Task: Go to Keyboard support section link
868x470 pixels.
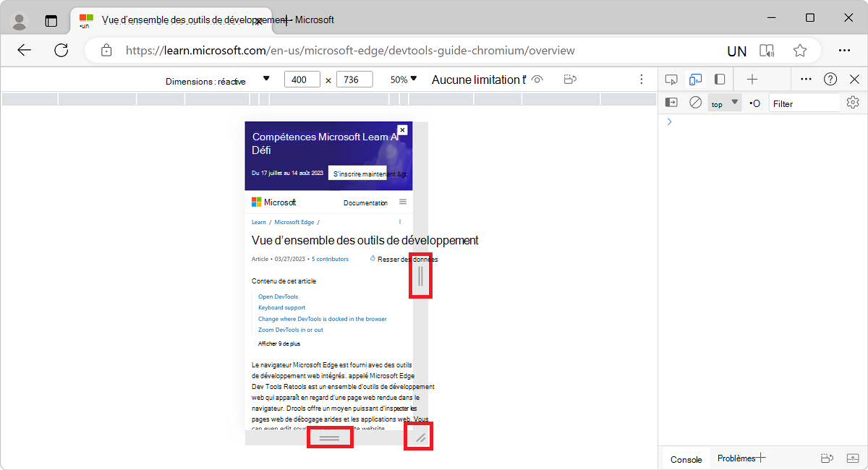Action: point(282,307)
